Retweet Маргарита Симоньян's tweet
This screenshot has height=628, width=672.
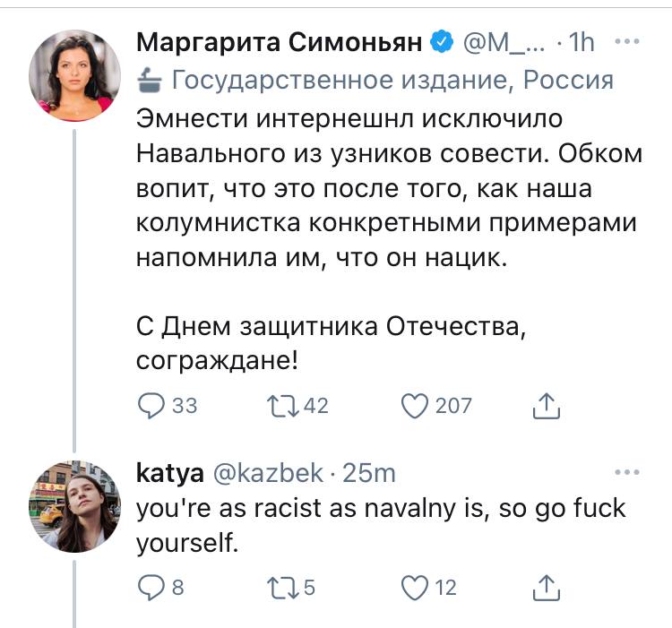coord(280,406)
